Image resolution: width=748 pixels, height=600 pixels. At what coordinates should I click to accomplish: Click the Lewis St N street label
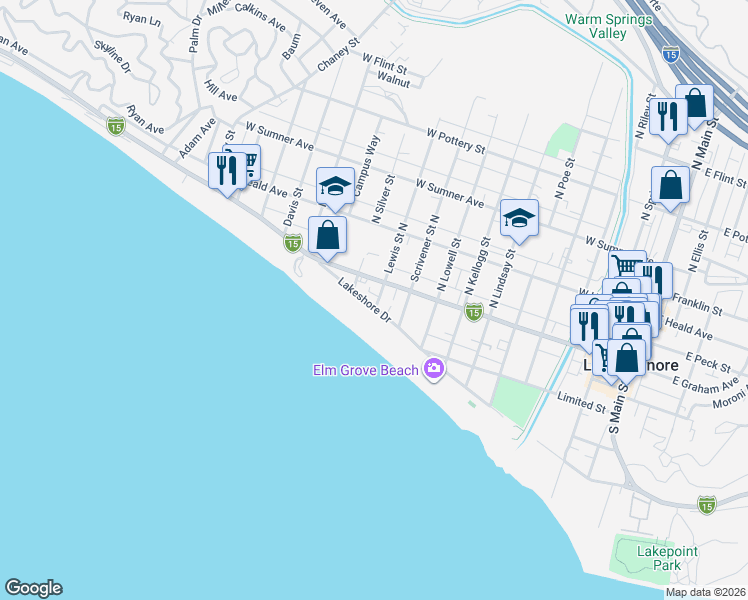pyautogui.click(x=396, y=248)
